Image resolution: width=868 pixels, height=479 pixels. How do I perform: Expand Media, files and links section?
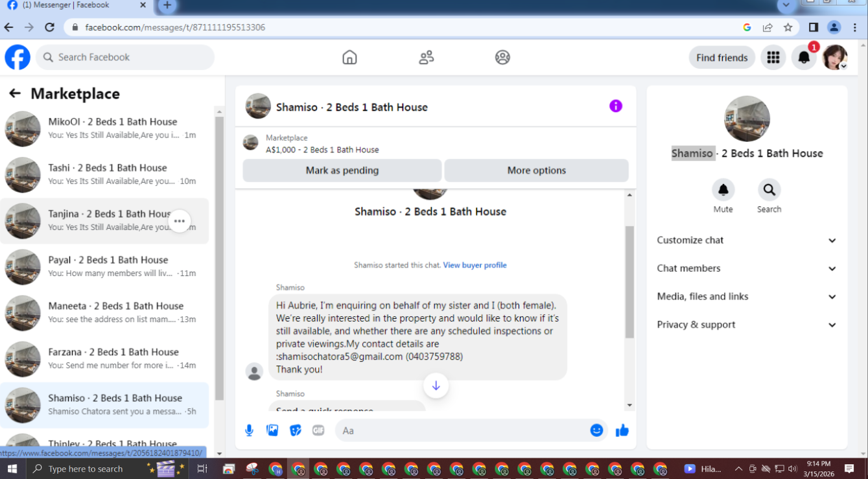click(x=747, y=297)
